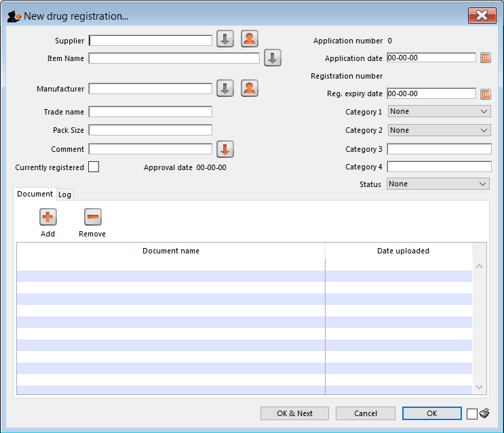The width and height of the screenshot is (504, 433).
Task: Expand the Category 2 dropdown
Action: (x=438, y=130)
